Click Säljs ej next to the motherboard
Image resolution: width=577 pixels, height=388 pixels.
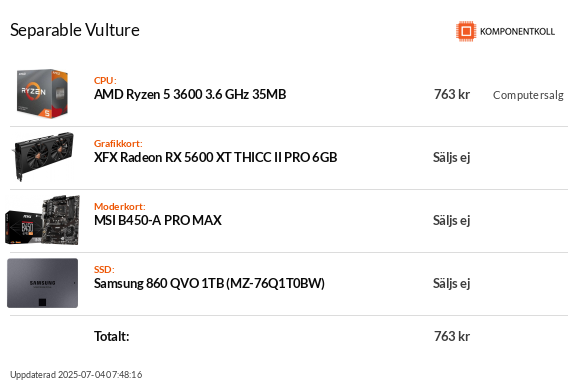(x=452, y=221)
